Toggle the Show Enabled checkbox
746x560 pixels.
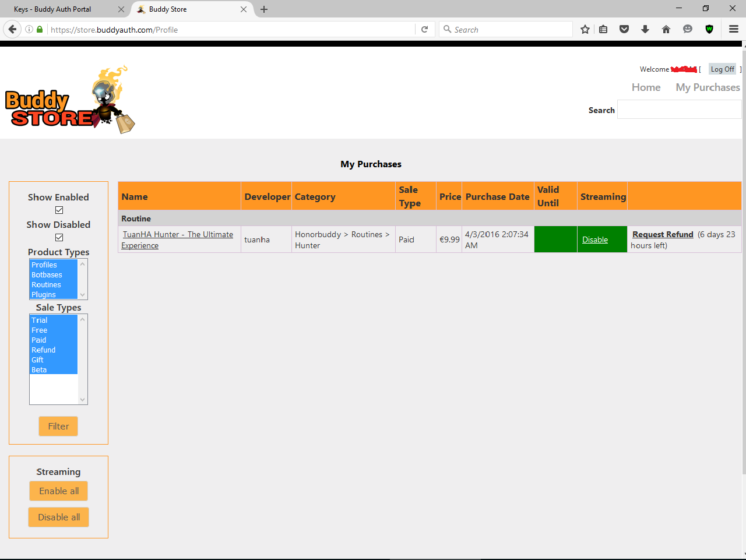click(59, 210)
